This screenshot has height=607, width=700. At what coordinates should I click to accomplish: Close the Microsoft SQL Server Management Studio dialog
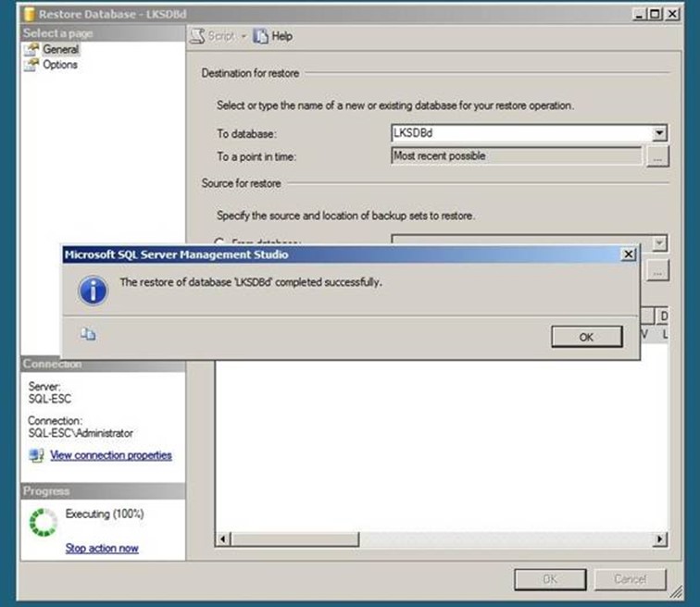click(x=629, y=254)
